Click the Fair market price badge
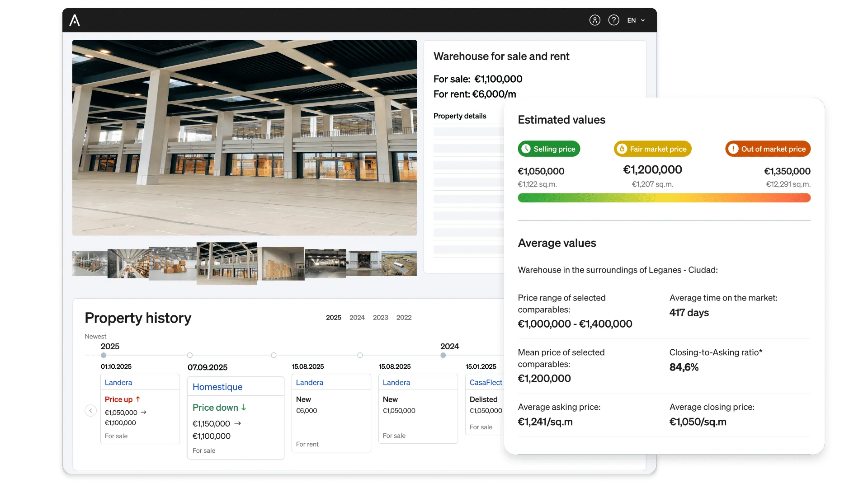The width and height of the screenshot is (868, 488). (x=652, y=149)
